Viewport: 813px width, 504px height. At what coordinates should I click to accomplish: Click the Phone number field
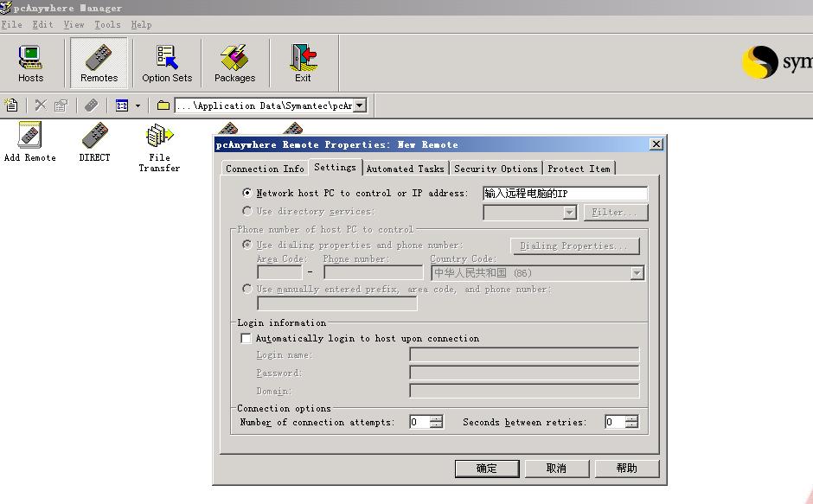374,272
